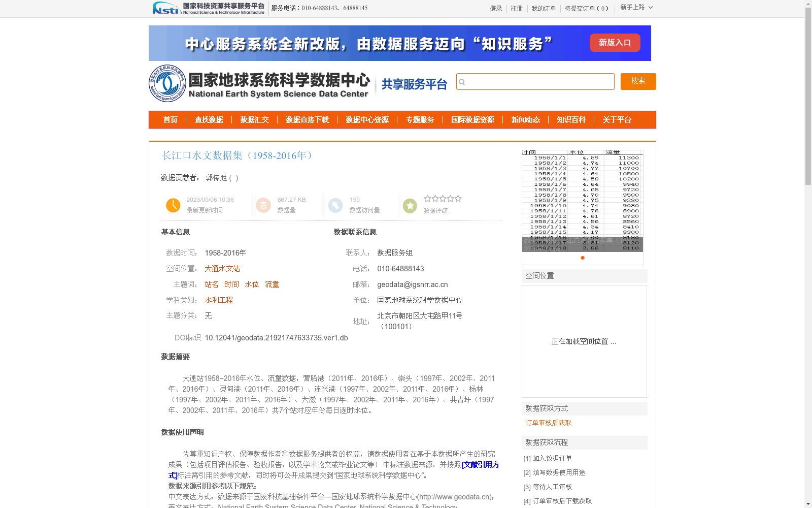
Task: Click the 文献引用方式 link
Action: click(x=480, y=465)
